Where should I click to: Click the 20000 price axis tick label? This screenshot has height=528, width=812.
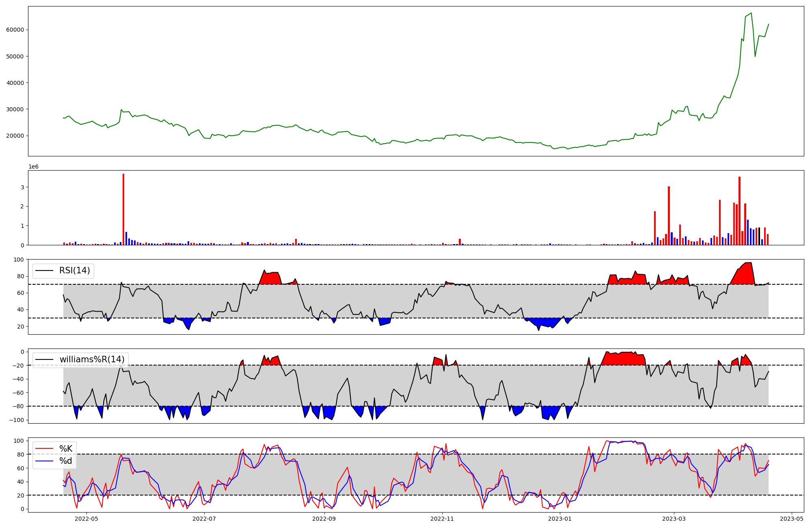pos(15,136)
